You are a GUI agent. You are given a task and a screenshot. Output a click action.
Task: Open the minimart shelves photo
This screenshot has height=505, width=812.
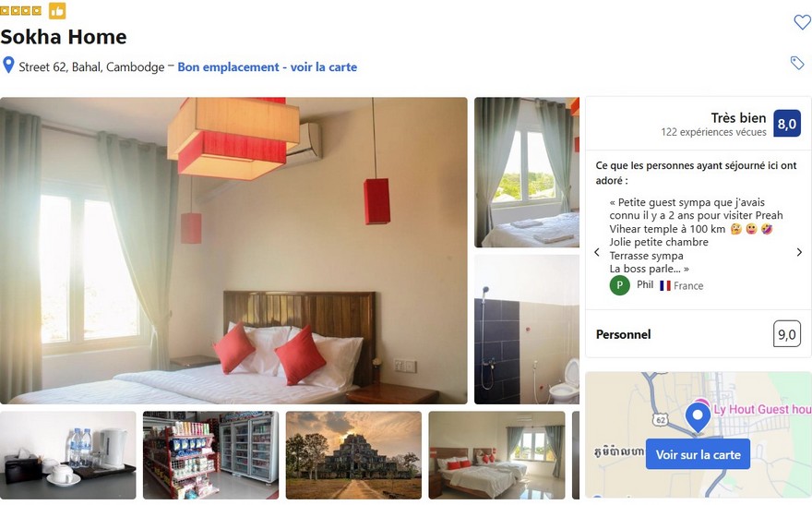[x=210, y=455]
